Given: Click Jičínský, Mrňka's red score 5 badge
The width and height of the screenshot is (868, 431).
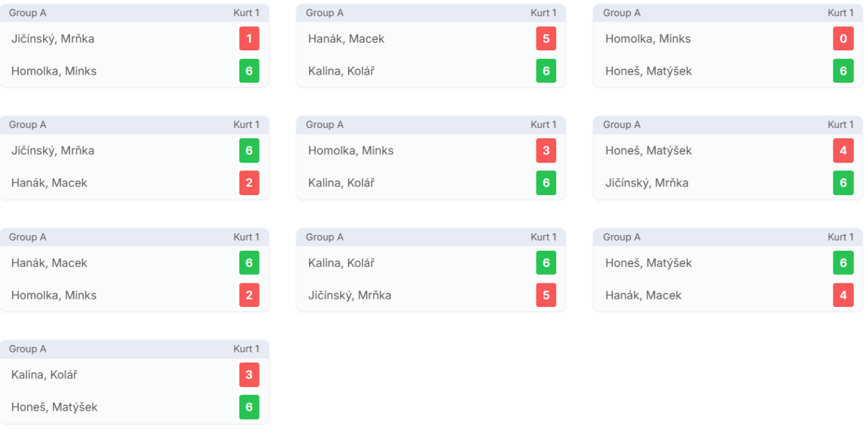Looking at the screenshot, I should 546,295.
